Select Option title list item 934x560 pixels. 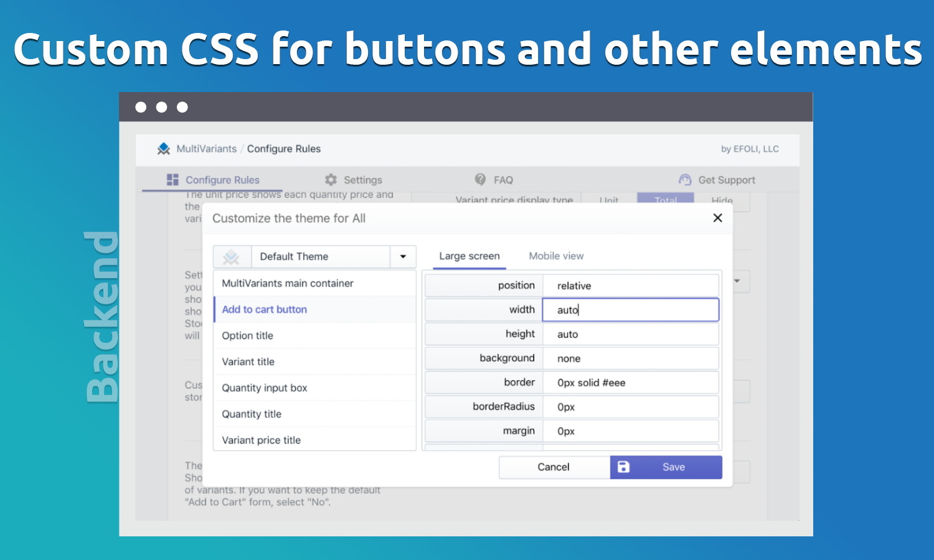point(314,335)
